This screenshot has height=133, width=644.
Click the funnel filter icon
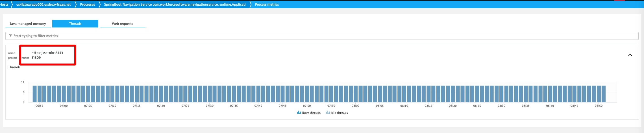(x=11, y=36)
